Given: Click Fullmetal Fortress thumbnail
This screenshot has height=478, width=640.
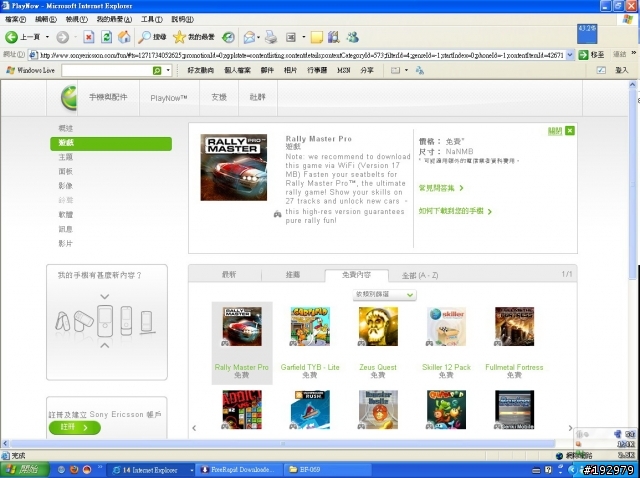Looking at the screenshot, I should point(514,327).
